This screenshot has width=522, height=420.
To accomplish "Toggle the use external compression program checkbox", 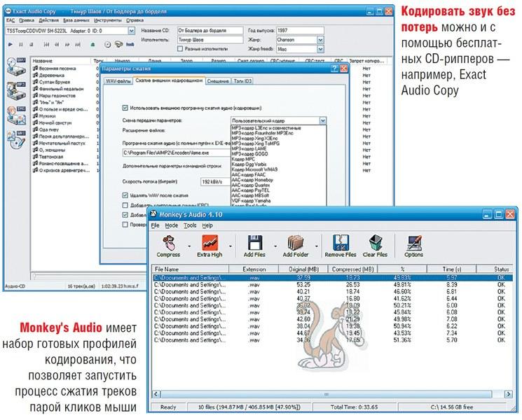I will (x=125, y=107).
